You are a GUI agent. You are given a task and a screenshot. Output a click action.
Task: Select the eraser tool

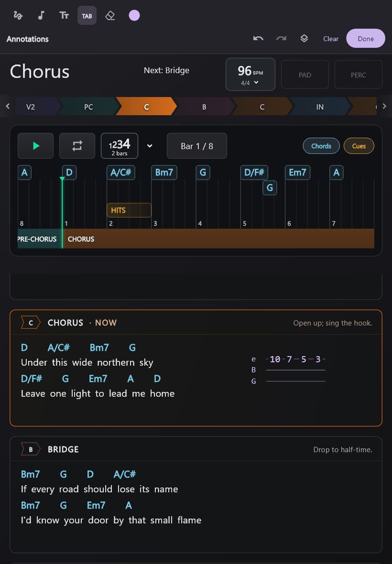point(110,15)
